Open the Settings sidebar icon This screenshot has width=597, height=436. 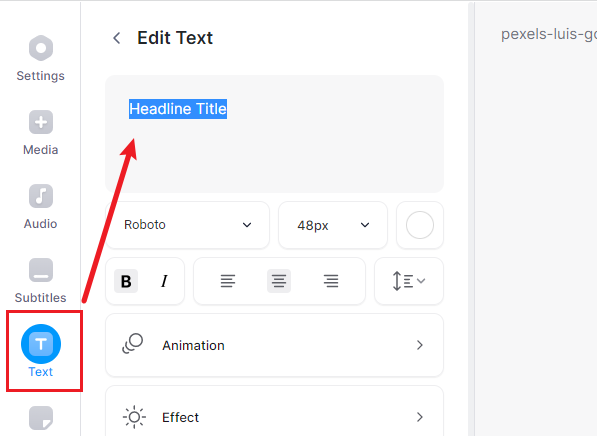coord(41,48)
